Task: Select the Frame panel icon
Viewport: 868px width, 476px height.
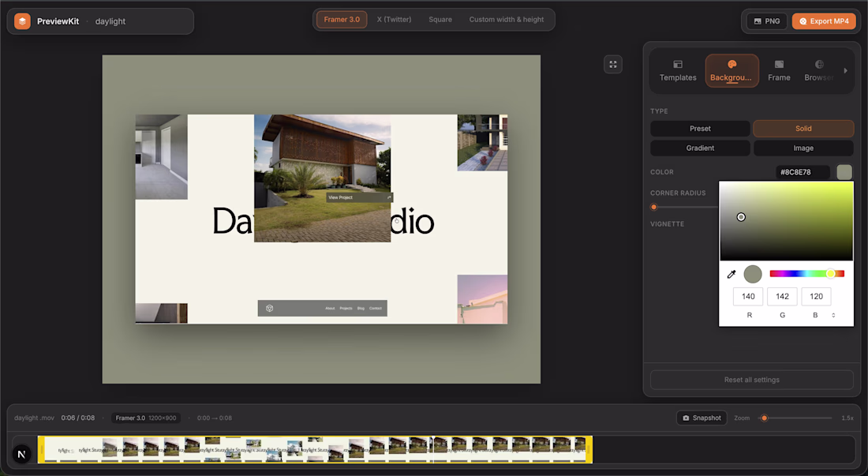Action: pyautogui.click(x=779, y=64)
